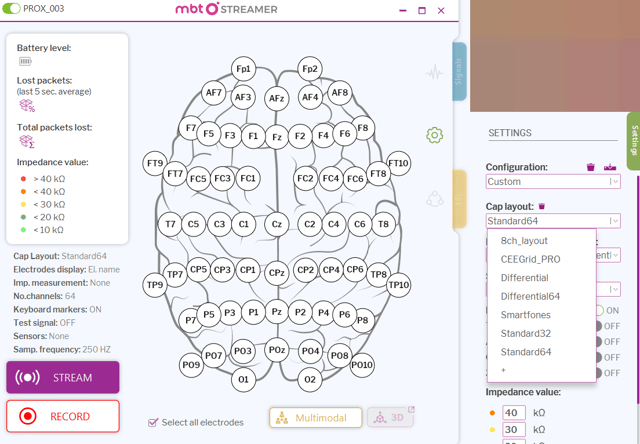Select the TP10 electrode

click(398, 285)
